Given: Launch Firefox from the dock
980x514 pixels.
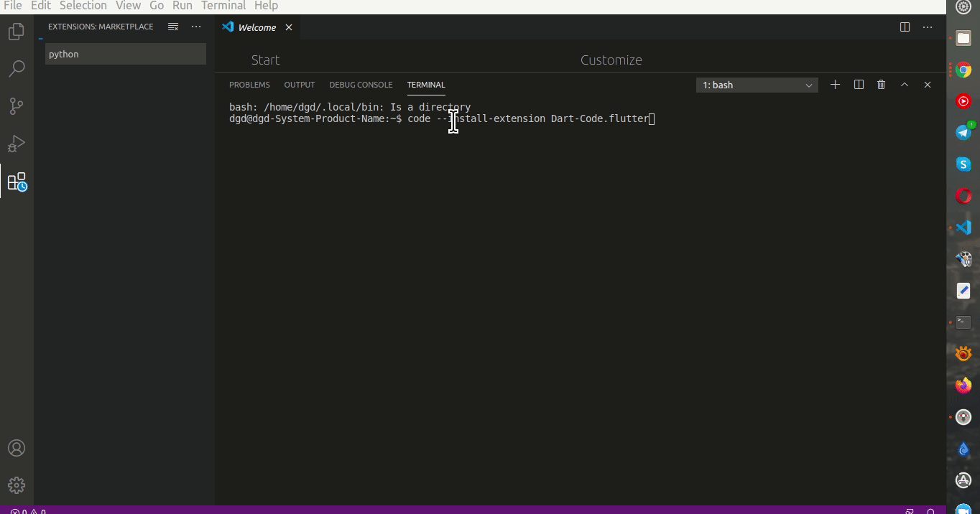Looking at the screenshot, I should coord(963,385).
